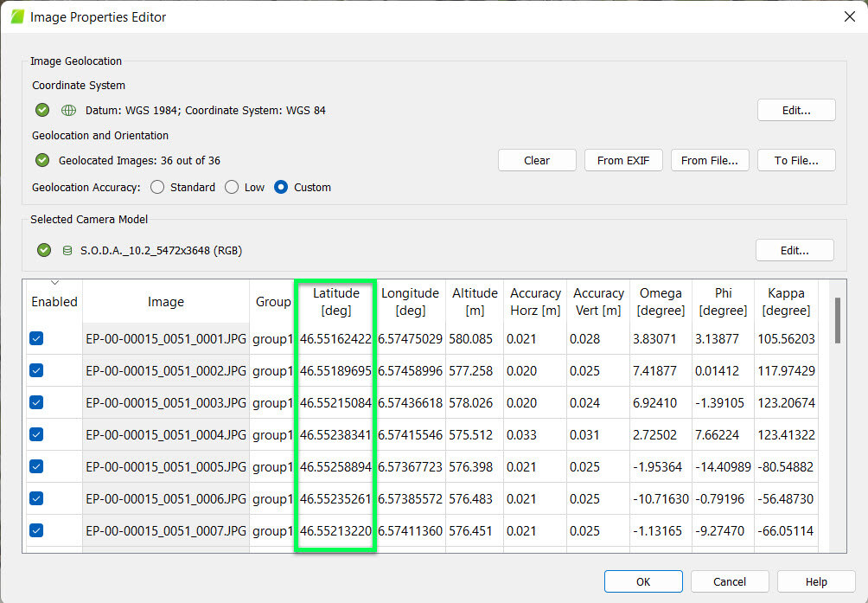Edit the selected camera model
Image resolution: width=868 pixels, height=603 pixels.
pyautogui.click(x=794, y=250)
